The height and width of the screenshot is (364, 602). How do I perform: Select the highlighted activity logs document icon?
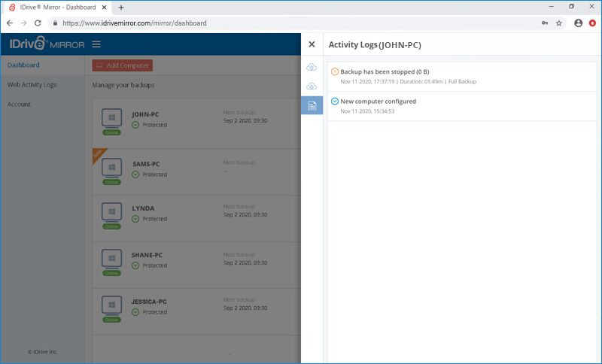[312, 105]
